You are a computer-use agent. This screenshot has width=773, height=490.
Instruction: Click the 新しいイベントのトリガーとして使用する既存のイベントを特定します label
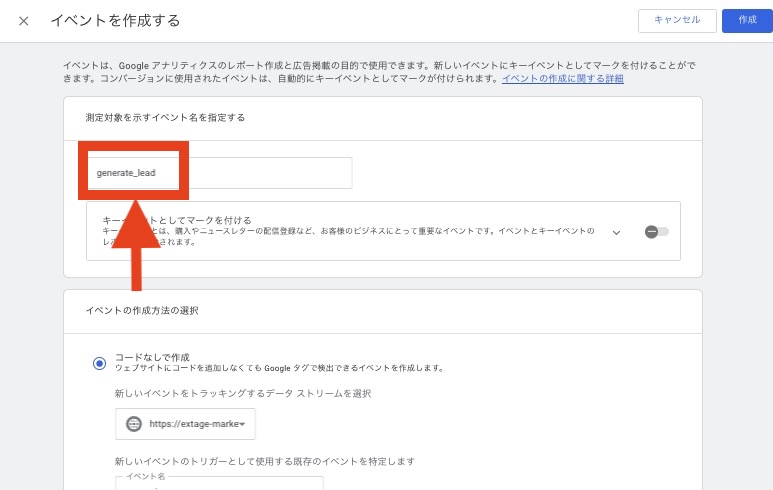[x=265, y=461]
